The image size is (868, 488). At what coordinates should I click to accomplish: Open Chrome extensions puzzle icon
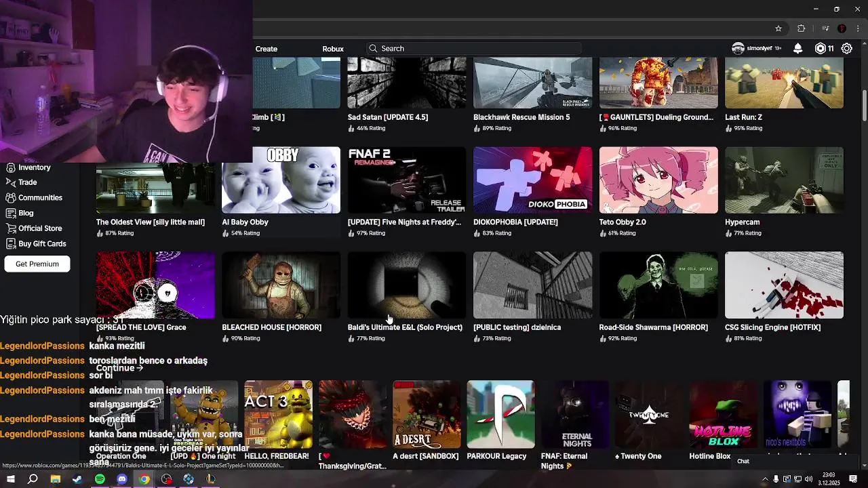[802, 28]
